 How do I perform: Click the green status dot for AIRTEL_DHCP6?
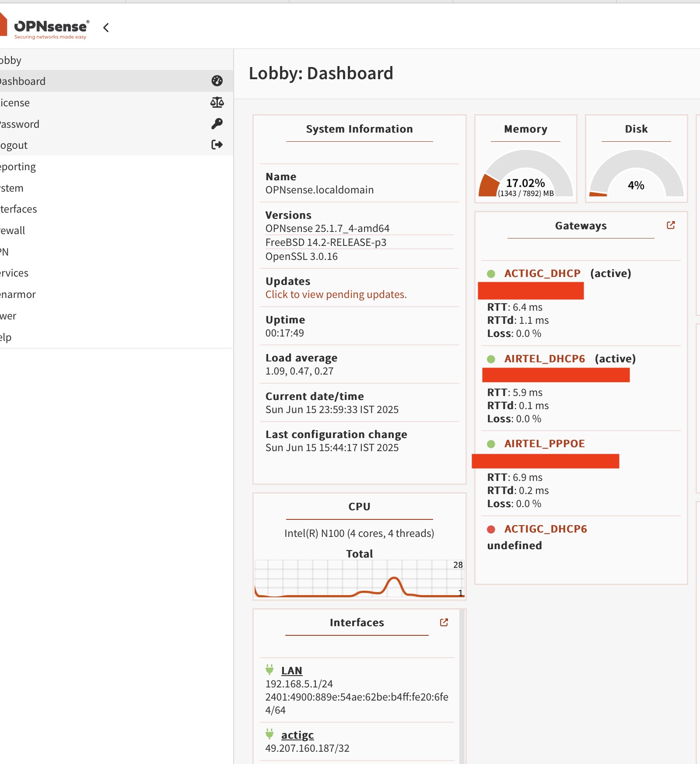click(491, 359)
